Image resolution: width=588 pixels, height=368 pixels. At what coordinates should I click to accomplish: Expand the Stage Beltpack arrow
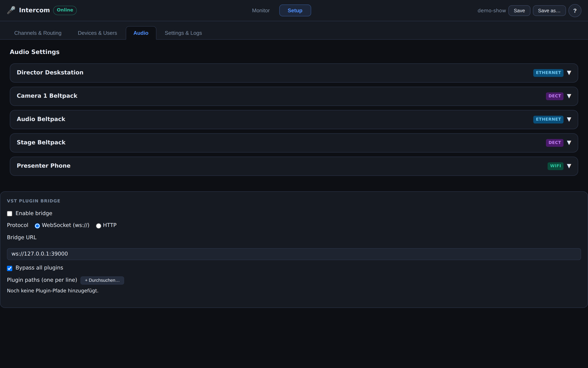569,143
